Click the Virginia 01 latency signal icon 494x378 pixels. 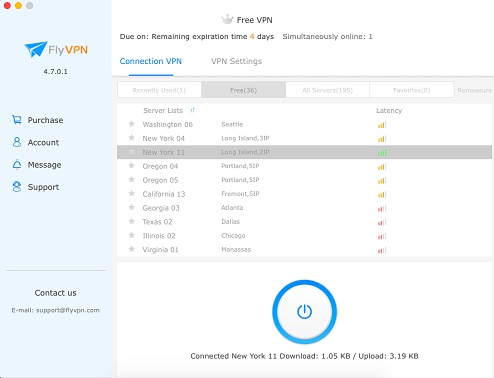click(x=382, y=250)
